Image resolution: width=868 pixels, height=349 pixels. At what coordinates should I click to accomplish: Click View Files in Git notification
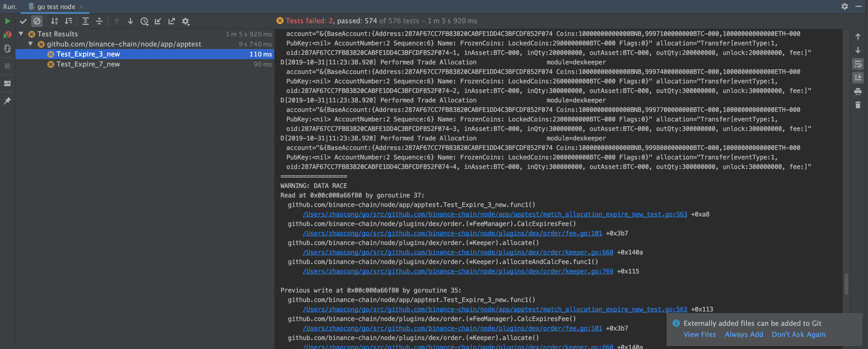[699, 334]
